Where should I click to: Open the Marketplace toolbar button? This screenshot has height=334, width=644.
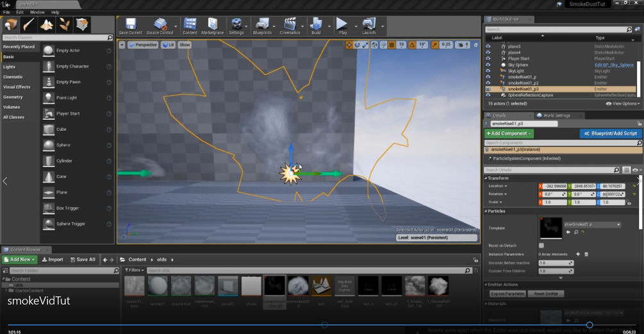212,26
